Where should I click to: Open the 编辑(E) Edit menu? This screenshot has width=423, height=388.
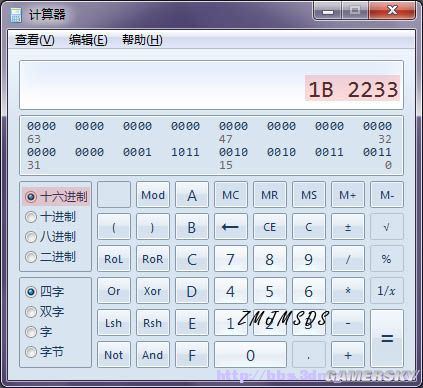tap(88, 40)
